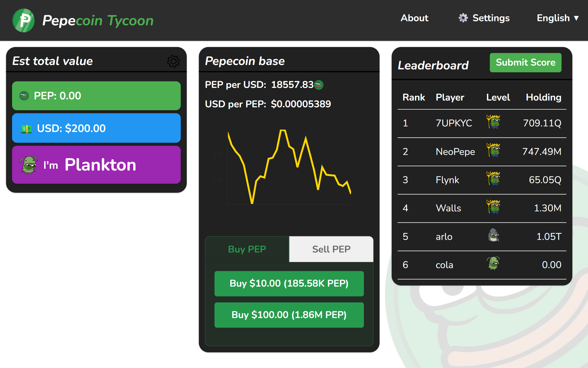Click the Leaderboard heading
Image resolution: width=588 pixels, height=368 pixels.
point(433,65)
